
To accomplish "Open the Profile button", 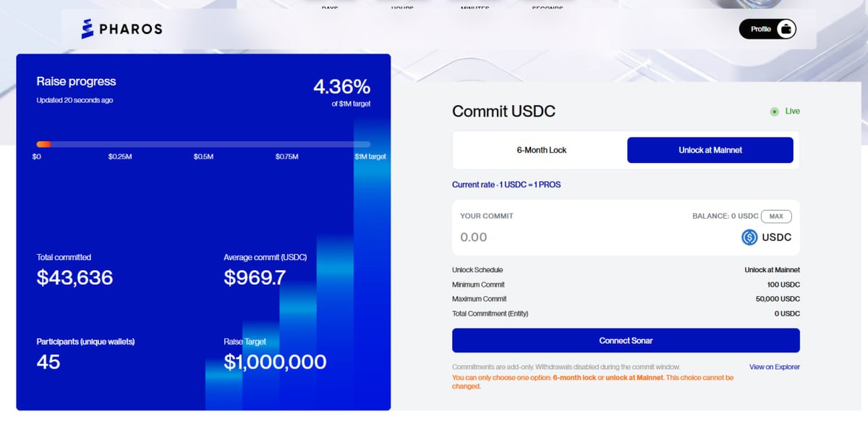I will point(767,29).
